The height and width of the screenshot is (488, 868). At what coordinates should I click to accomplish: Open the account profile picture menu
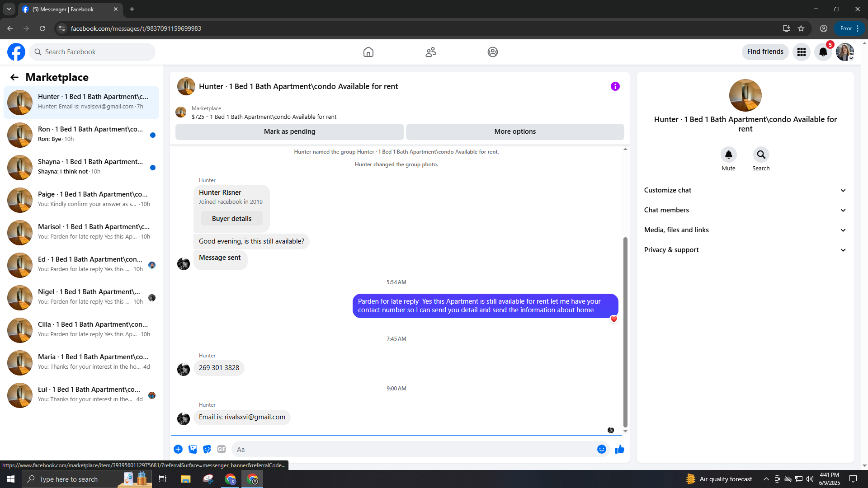point(845,52)
